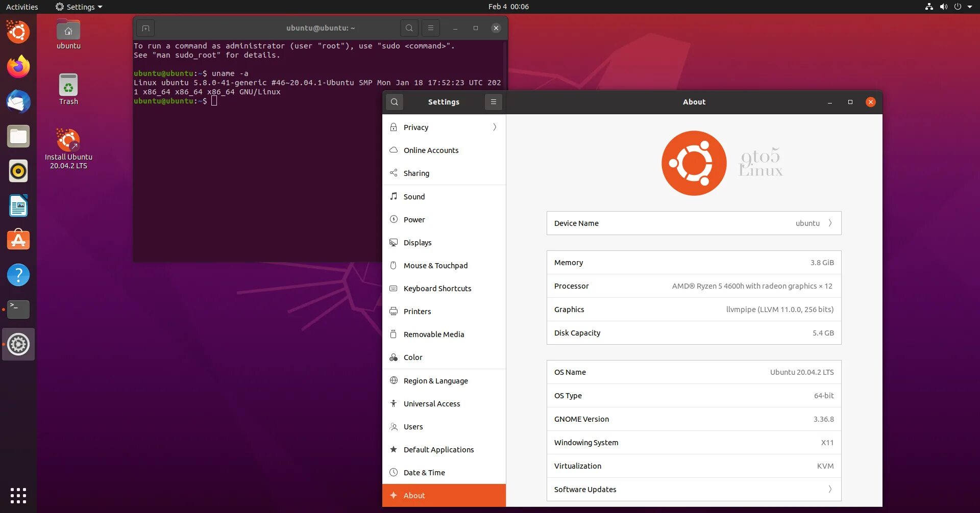Screen dimensions: 980x513
Task: Go to Region & Language settings
Action: (x=444, y=381)
